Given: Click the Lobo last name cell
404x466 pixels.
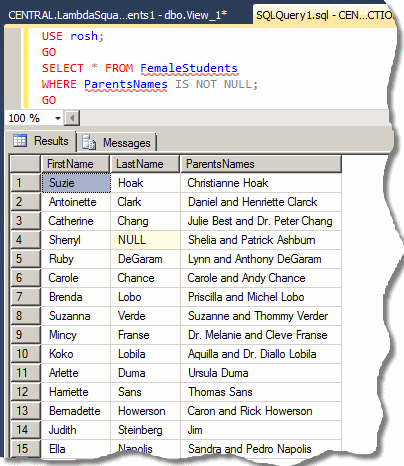Looking at the screenshot, I should [145, 297].
